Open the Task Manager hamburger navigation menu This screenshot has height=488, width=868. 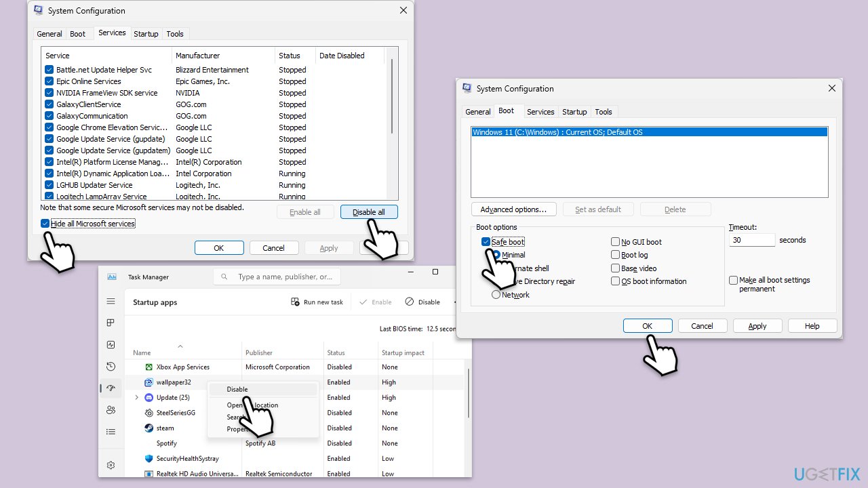tap(111, 301)
